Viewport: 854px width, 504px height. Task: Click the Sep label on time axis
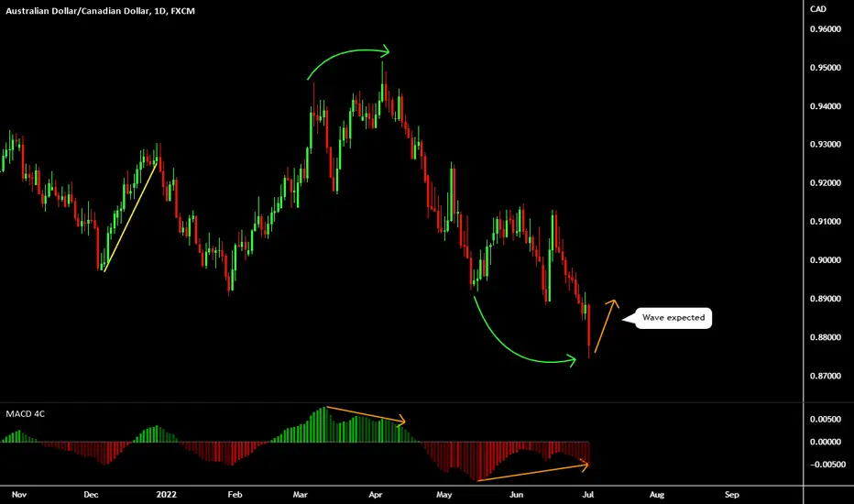click(x=731, y=495)
